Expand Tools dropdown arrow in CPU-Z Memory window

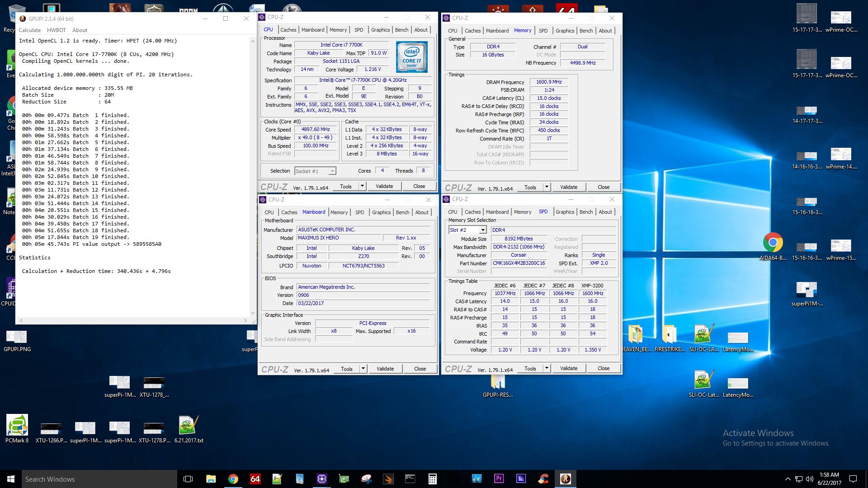coord(547,187)
